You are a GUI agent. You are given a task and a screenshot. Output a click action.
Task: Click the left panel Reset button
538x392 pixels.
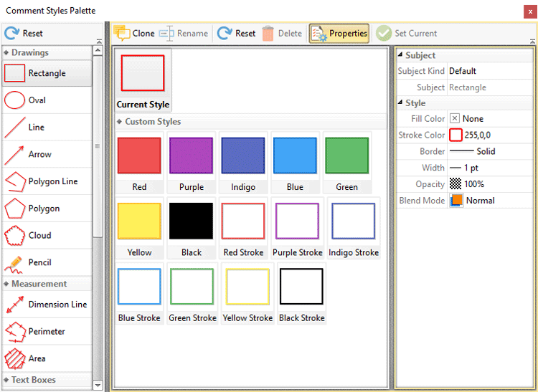click(x=24, y=34)
